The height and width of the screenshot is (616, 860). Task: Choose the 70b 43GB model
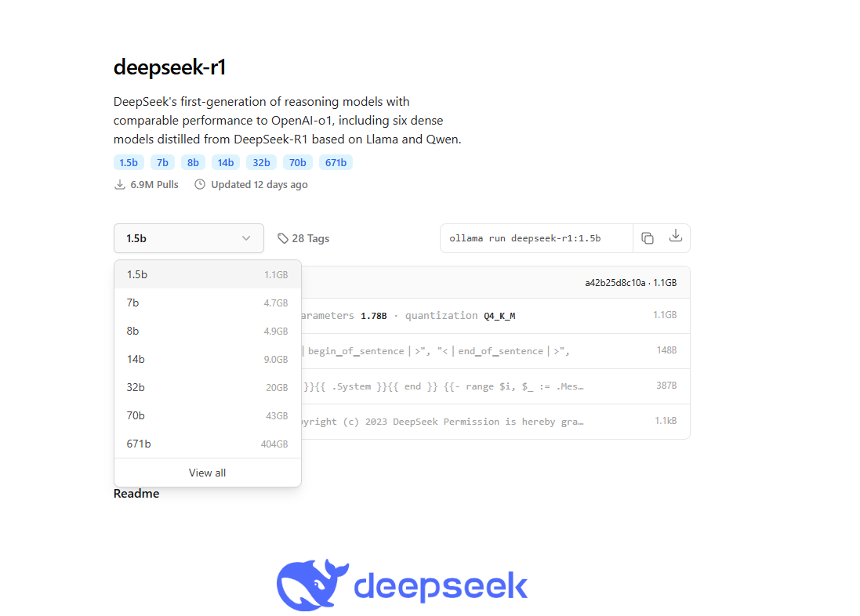pos(207,416)
